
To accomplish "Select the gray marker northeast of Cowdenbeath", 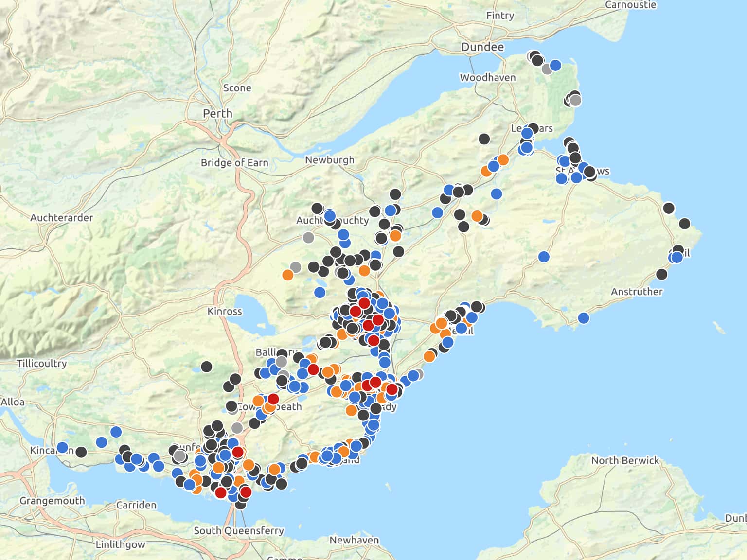I will [x=281, y=362].
